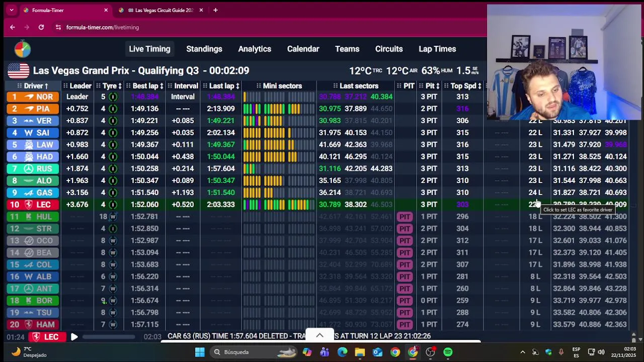
Task: Click the intermediate tyre icon for NOR
Action: (113, 97)
